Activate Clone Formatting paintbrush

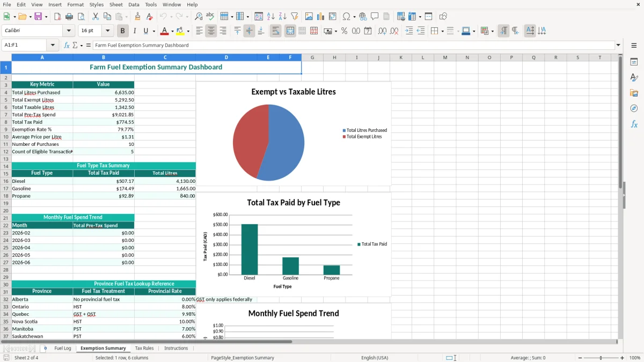(x=138, y=17)
